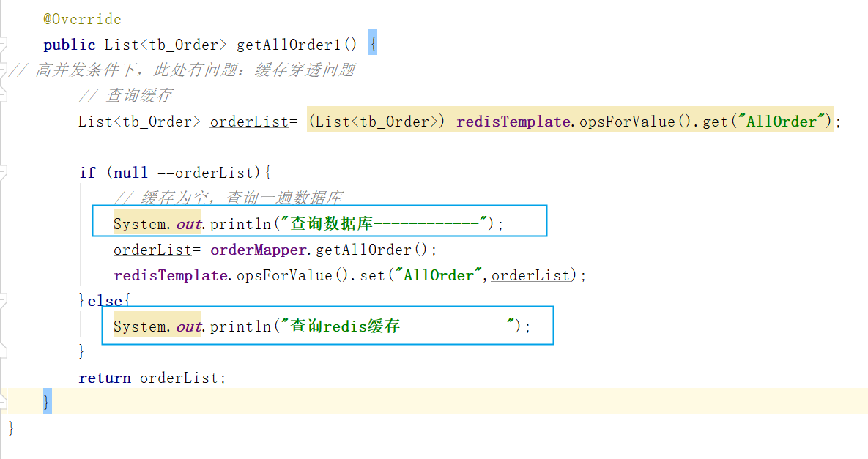Click System in the 查询数据库 println line
Screen dimensions: 868x459
tap(139, 224)
